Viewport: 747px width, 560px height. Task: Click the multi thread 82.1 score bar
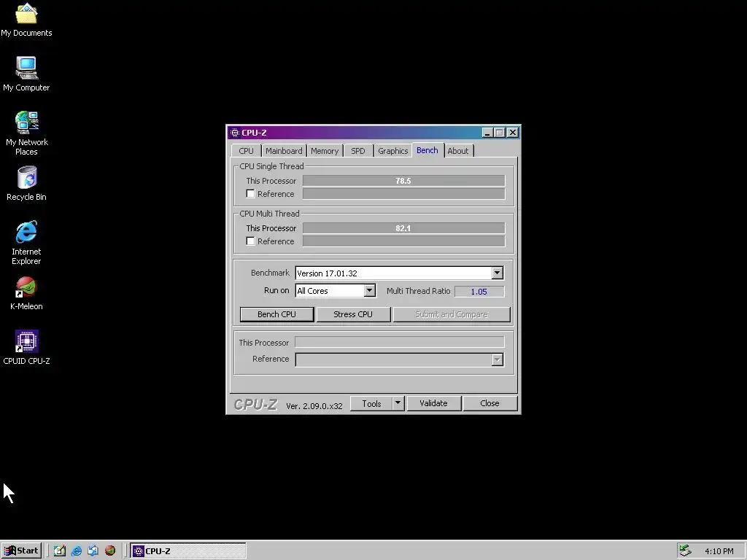(403, 228)
